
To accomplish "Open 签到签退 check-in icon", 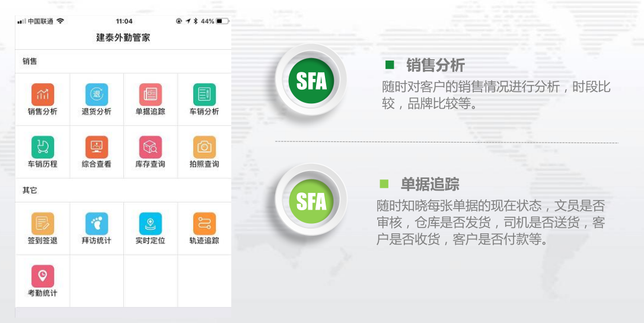I will [x=43, y=224].
